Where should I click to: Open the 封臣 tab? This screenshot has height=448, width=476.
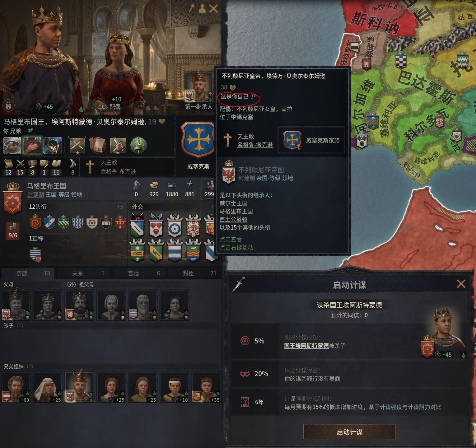coord(195,273)
